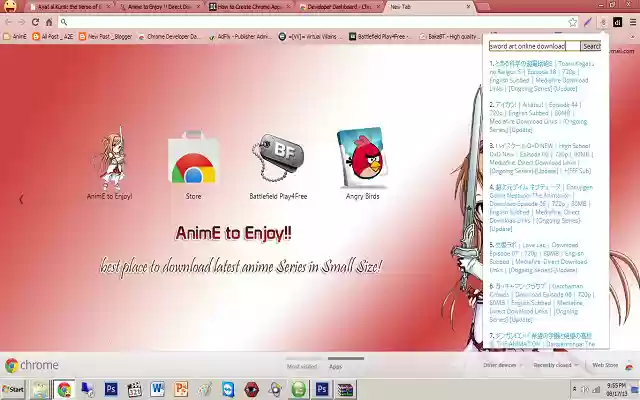640x400 pixels.
Task: Open result 7 Danganronpa The Animation
Action: coord(541,340)
